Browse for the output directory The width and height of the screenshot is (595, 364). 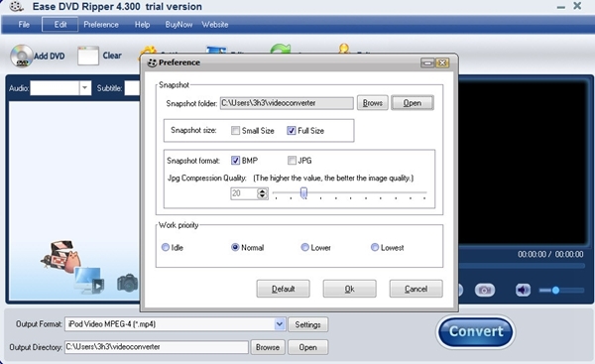pos(268,347)
